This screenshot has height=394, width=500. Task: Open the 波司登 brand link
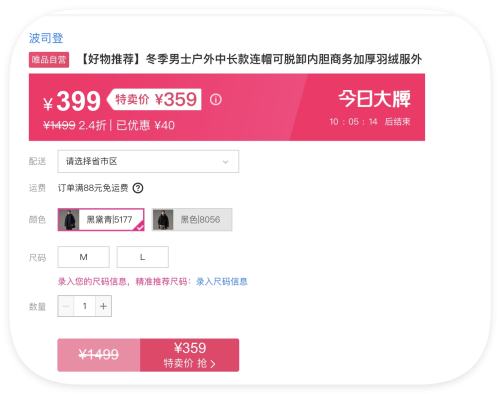(x=46, y=38)
